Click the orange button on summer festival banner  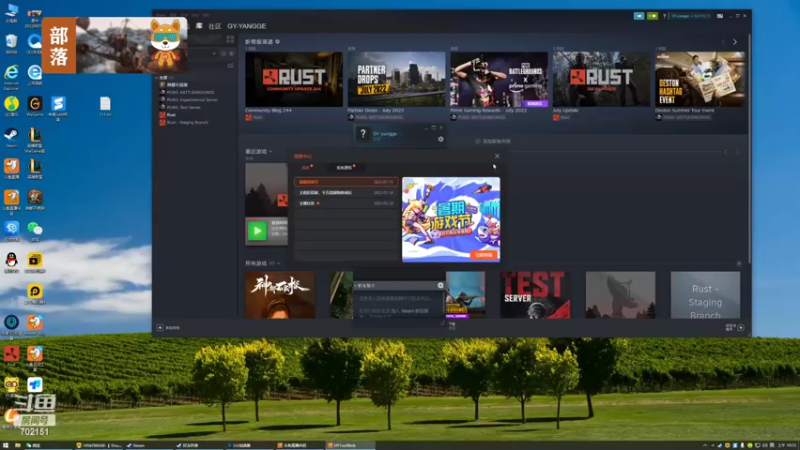484,255
